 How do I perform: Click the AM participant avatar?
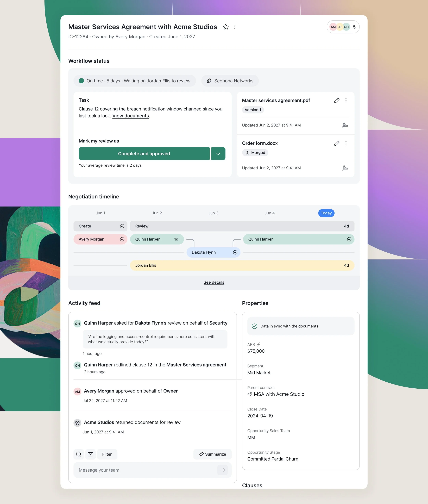333,27
